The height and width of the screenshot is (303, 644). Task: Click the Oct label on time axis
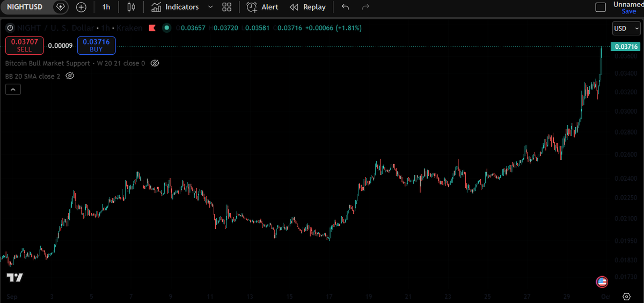coord(606,296)
